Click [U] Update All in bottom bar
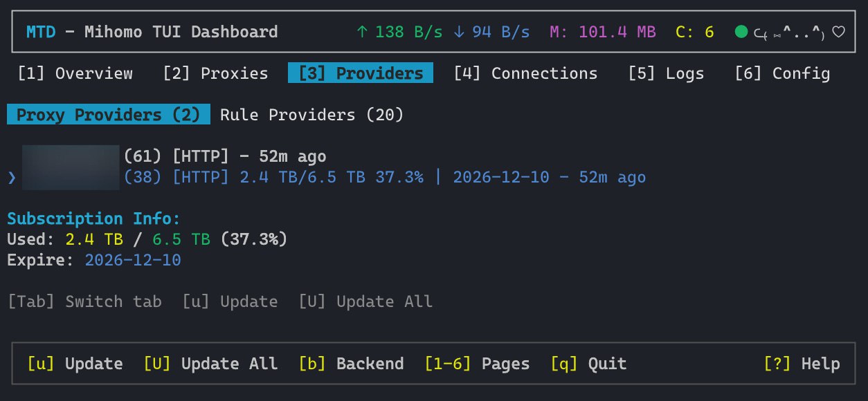The width and height of the screenshot is (868, 401). [x=210, y=364]
